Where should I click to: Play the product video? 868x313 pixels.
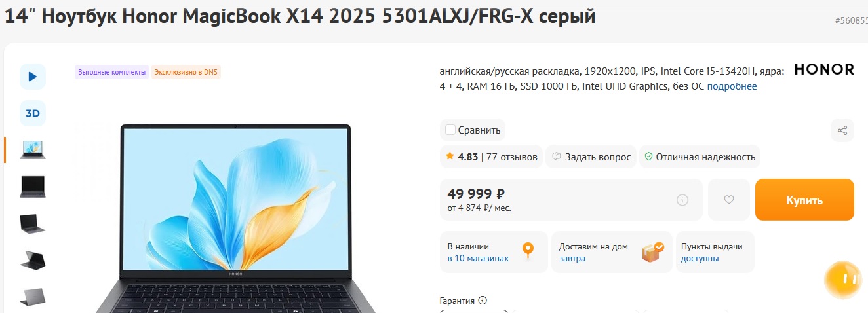[x=33, y=77]
